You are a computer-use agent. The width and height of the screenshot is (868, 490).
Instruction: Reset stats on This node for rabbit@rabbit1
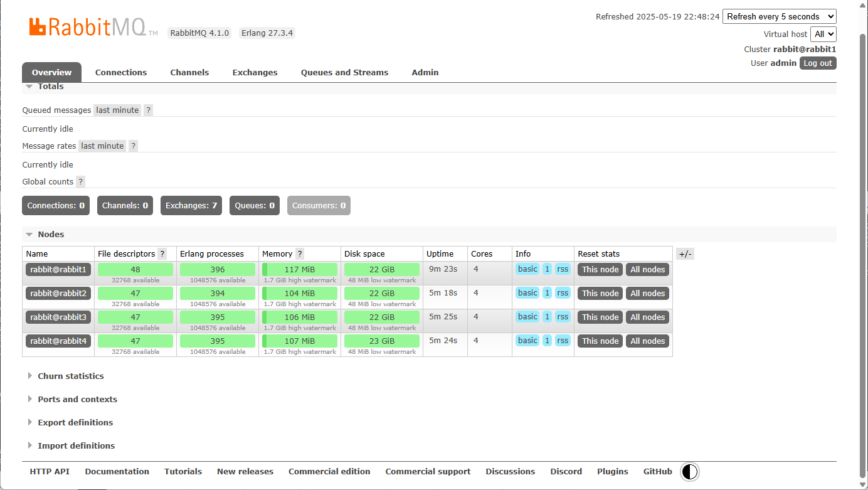[600, 269]
